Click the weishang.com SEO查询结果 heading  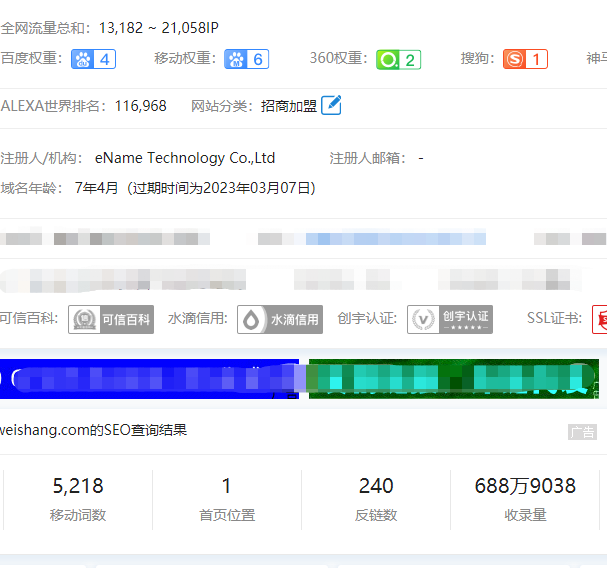[x=93, y=430]
